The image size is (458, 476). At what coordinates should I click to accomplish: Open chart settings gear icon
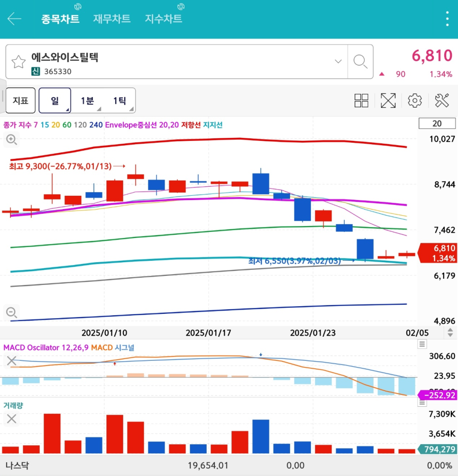[x=414, y=101]
